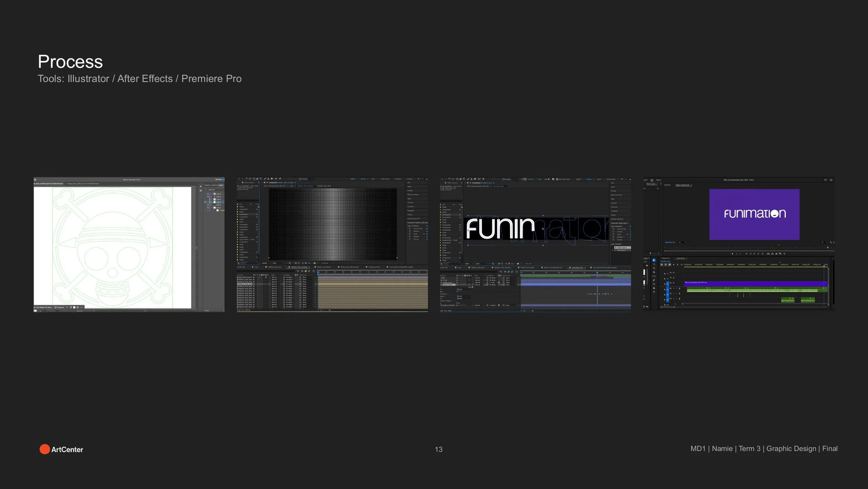Screen dimensions: 868x489
Task: Open the (Full) resolution dropdown under the halftone viewer
Action: click(275, 263)
